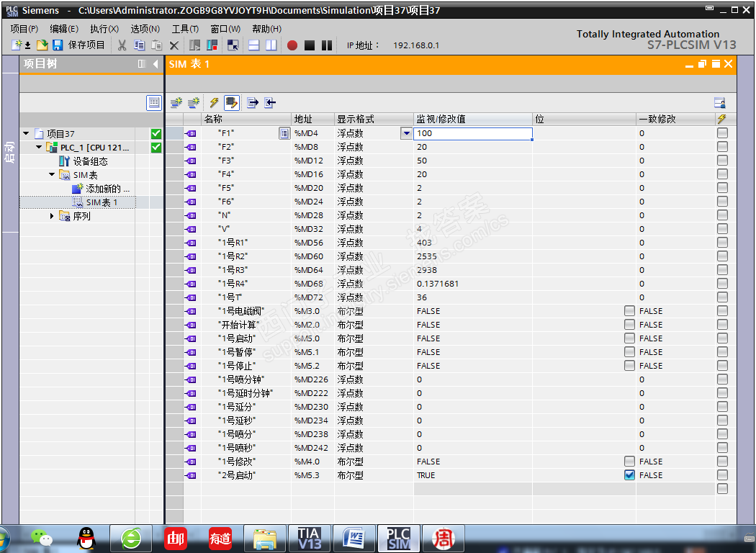Viewport: 756px width, 553px height.
Task: Collapse the SIM表 folder node
Action: tap(52, 174)
